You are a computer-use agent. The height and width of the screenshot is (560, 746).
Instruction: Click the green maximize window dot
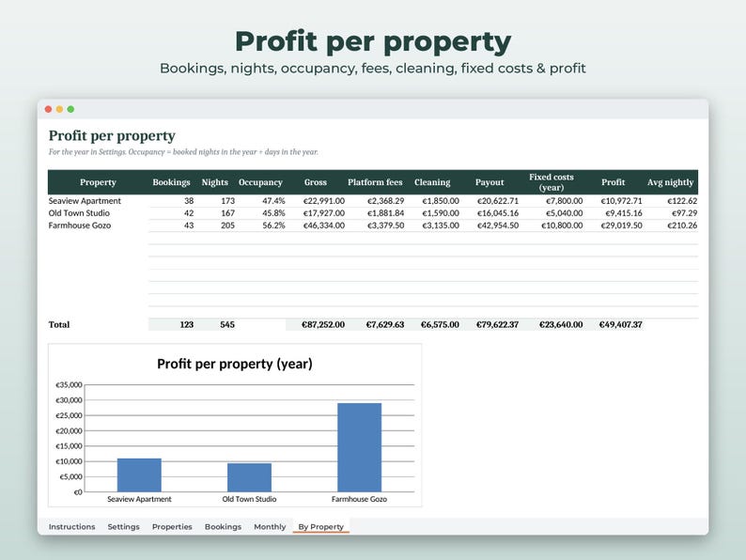(x=70, y=109)
